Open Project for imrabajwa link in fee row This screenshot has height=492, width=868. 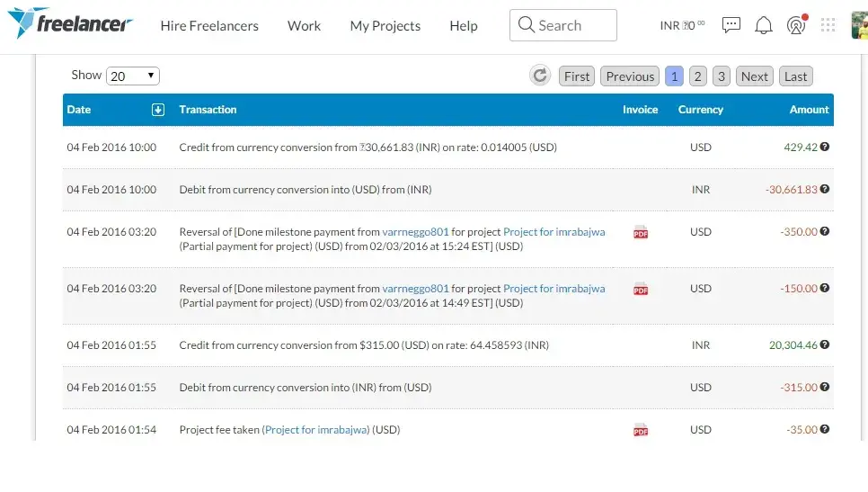(317, 430)
